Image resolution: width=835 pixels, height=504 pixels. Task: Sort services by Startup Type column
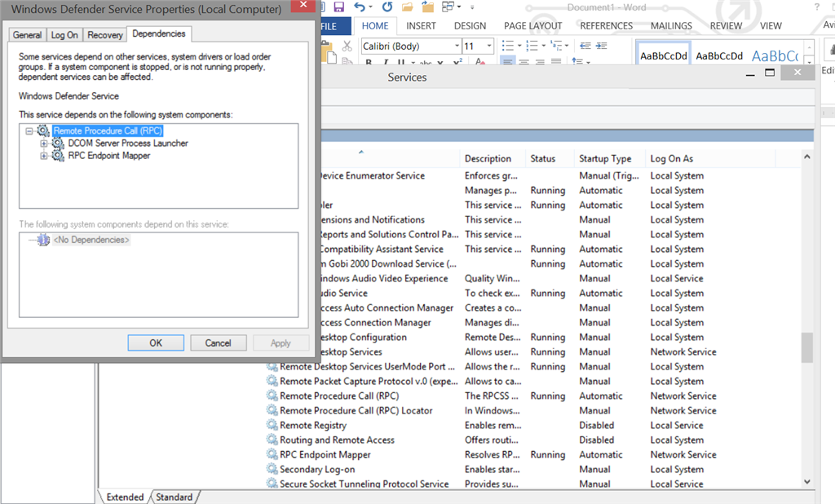point(605,159)
